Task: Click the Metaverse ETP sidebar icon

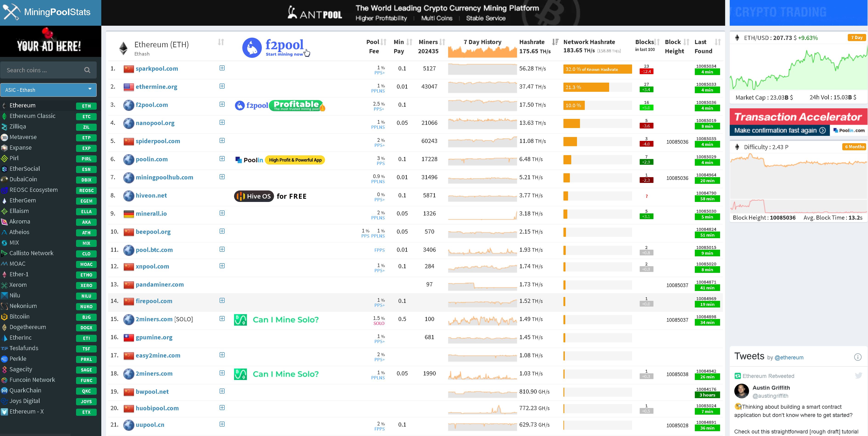Action: [6, 137]
